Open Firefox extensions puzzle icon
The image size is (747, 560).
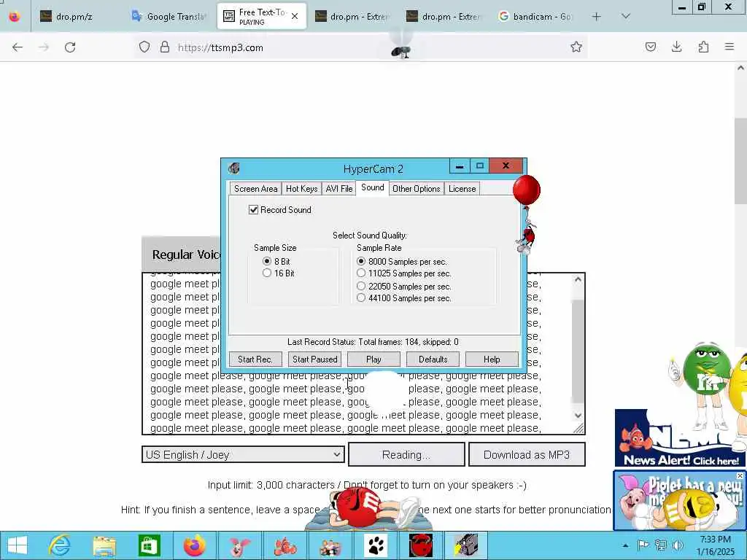point(703,47)
